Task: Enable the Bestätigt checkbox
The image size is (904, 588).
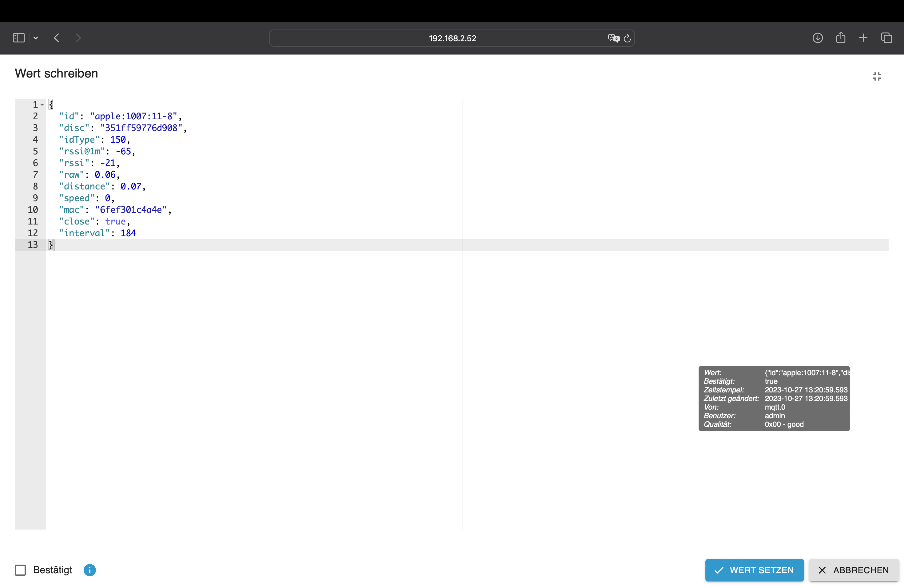Action: click(20, 570)
